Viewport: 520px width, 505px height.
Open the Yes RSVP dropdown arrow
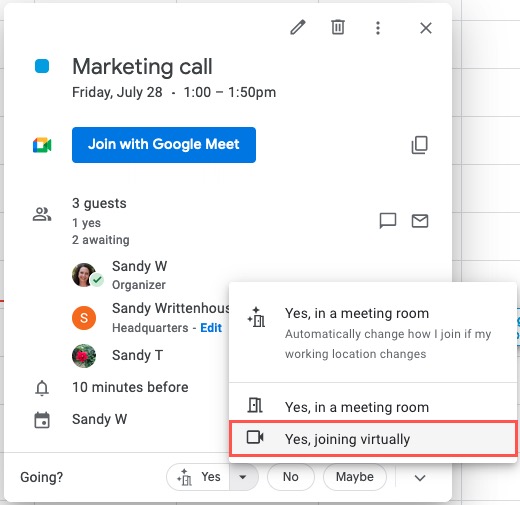click(x=243, y=477)
